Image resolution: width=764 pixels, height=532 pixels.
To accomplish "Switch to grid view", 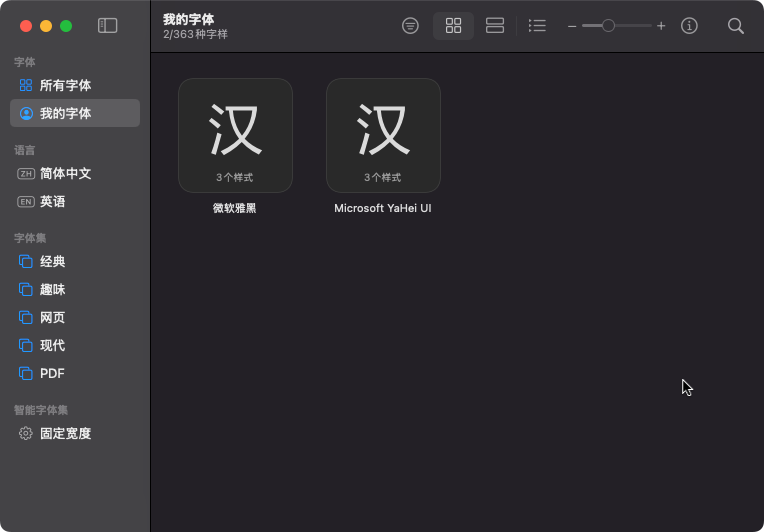I will click(x=454, y=26).
